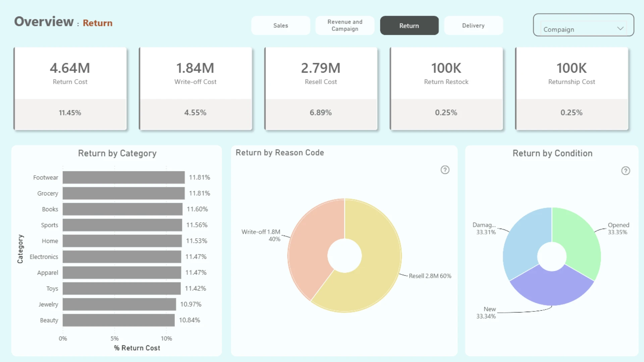Select the Beauty bar in category chart
The width and height of the screenshot is (644, 362).
118,320
